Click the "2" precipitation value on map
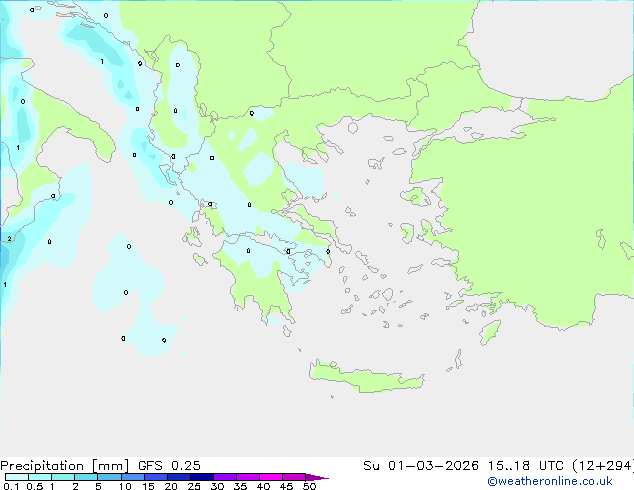The image size is (634, 490). [10, 239]
